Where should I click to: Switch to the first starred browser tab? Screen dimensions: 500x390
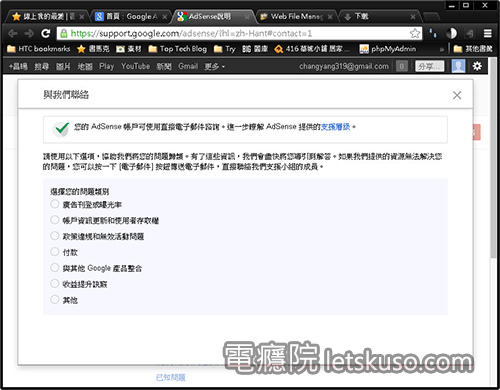tap(47, 16)
